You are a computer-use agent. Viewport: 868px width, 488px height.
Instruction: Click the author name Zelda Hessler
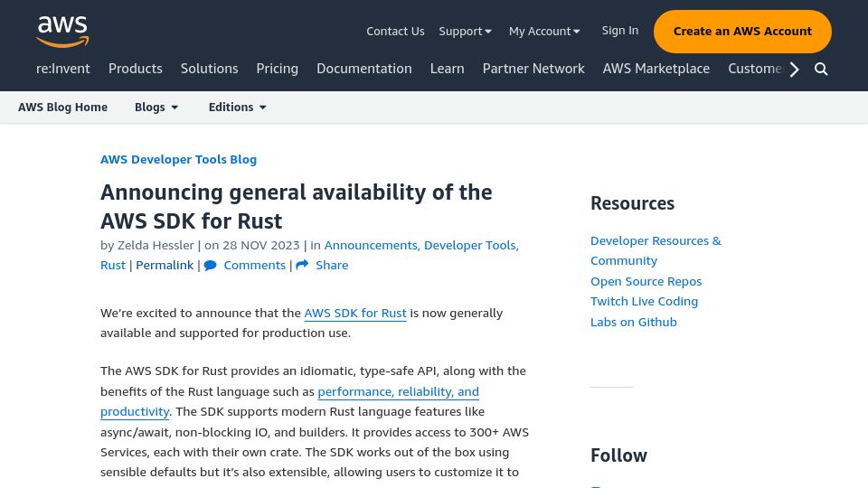(156, 245)
